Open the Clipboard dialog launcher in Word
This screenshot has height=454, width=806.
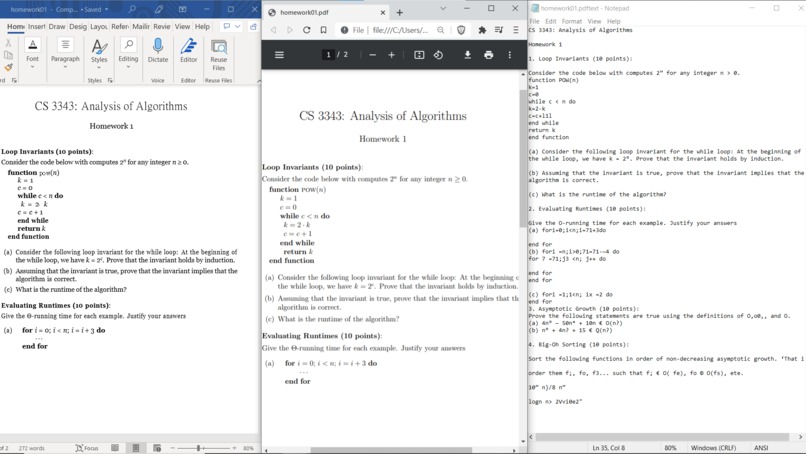pos(14,80)
